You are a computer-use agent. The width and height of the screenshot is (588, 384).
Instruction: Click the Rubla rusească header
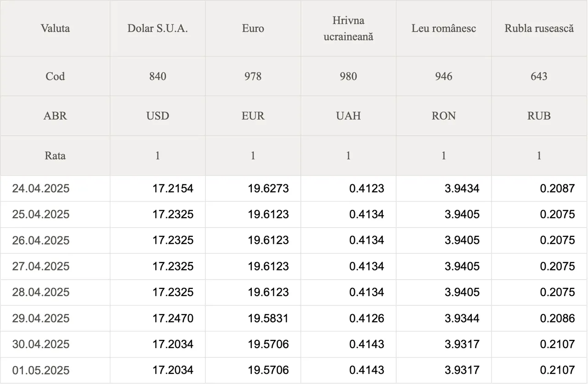(539, 29)
